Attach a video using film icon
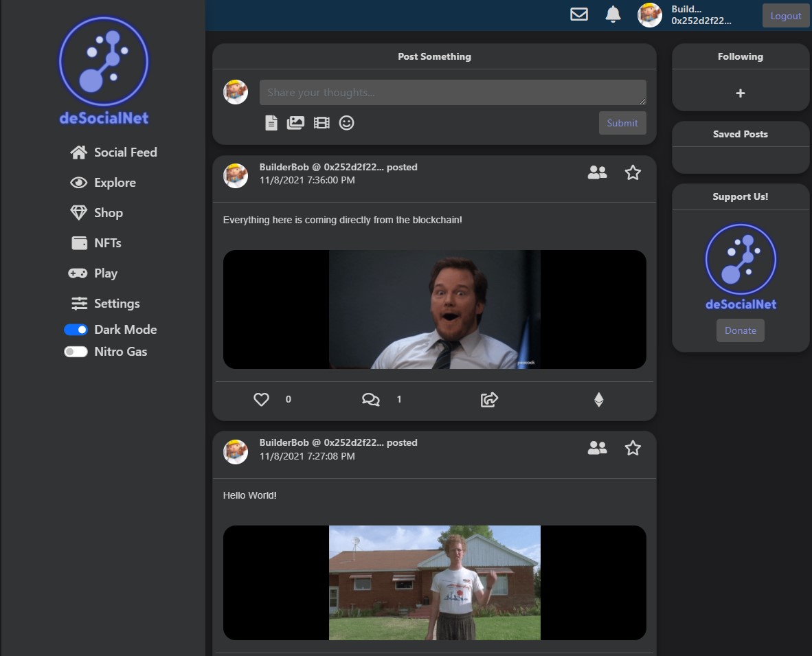Image resolution: width=812 pixels, height=656 pixels. tap(322, 123)
